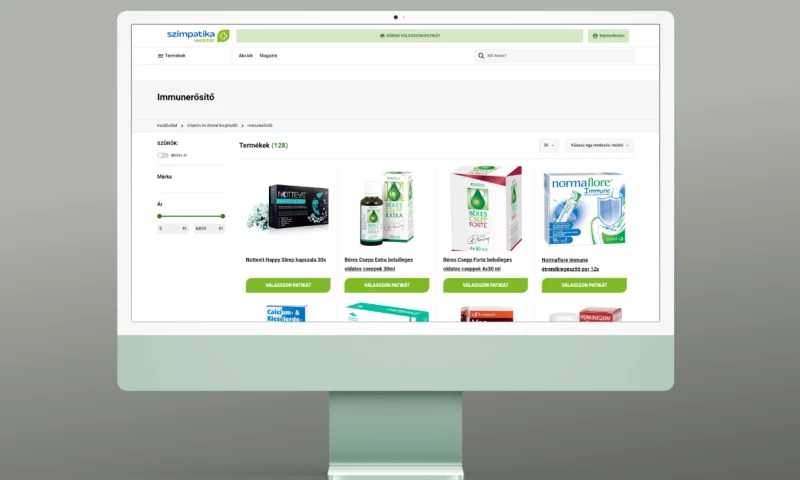Screen dimensions: 800x480
Task: Open Normaflore Immune product title link
Action: (x=570, y=264)
